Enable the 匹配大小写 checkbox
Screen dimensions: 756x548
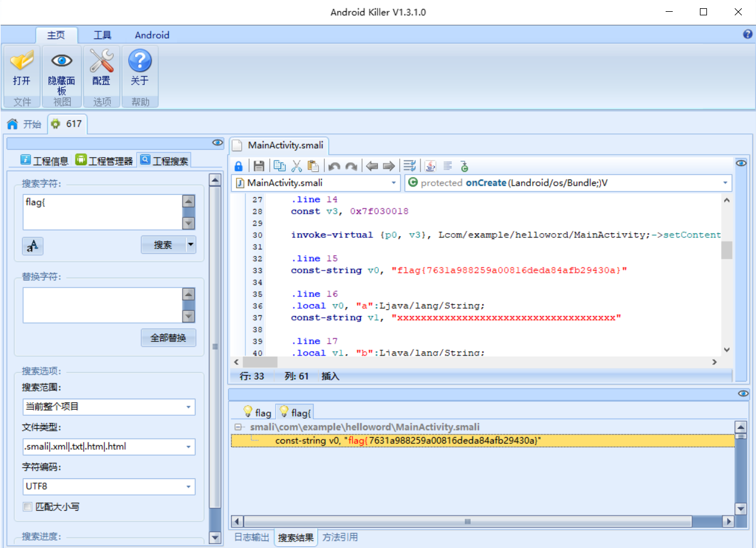[x=27, y=507]
